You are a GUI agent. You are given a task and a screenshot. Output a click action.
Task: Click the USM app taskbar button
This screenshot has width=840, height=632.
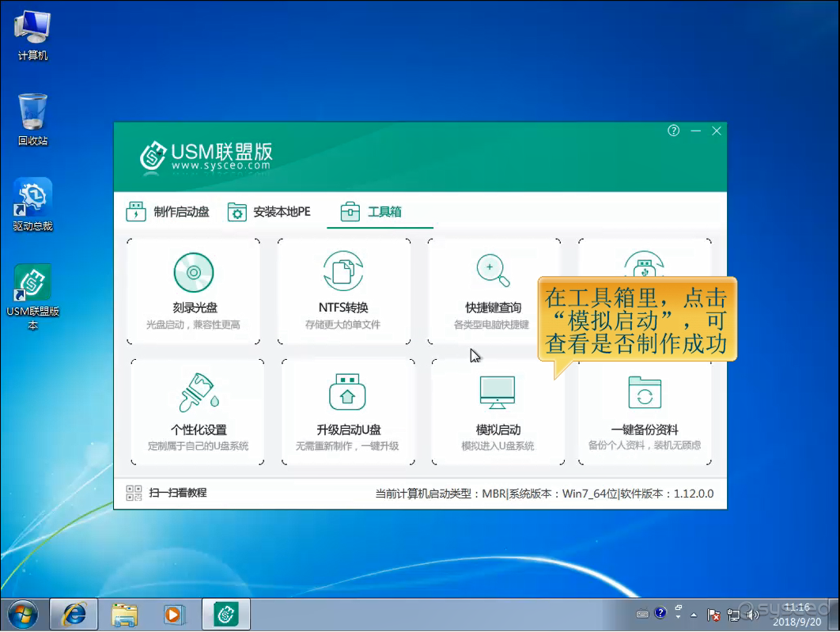tap(225, 615)
